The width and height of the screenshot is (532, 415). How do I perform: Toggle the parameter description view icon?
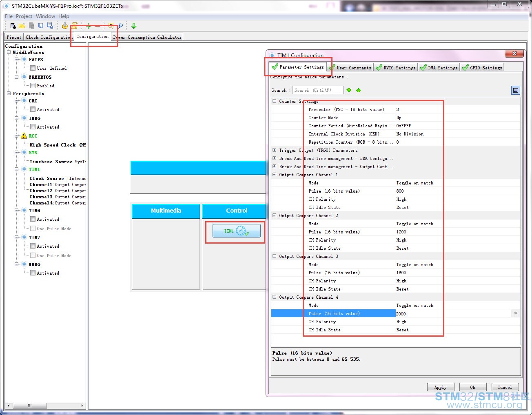[x=516, y=90]
